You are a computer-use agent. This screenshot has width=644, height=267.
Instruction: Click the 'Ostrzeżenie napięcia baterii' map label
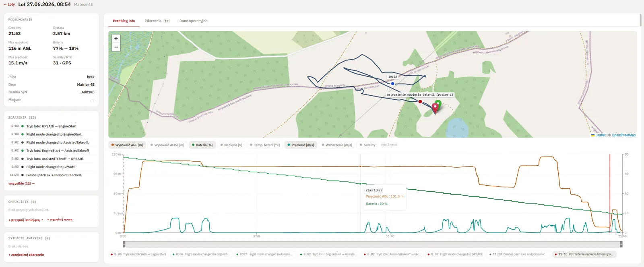420,95
